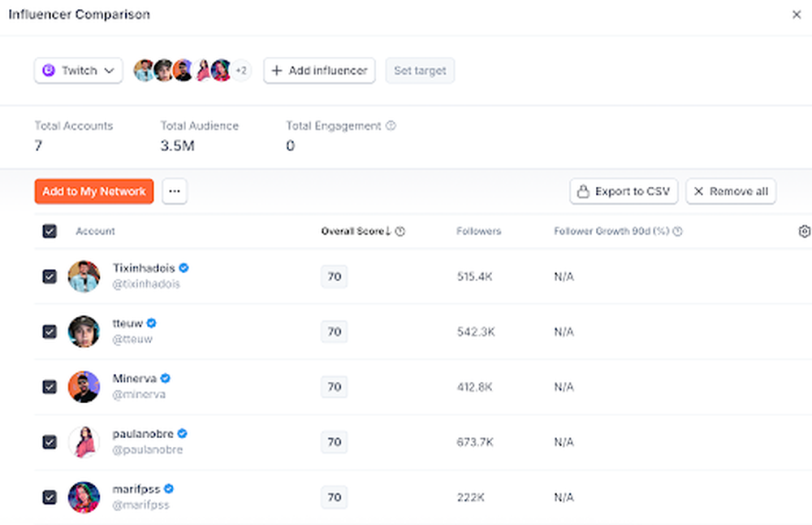Click Remove all button

(x=731, y=191)
